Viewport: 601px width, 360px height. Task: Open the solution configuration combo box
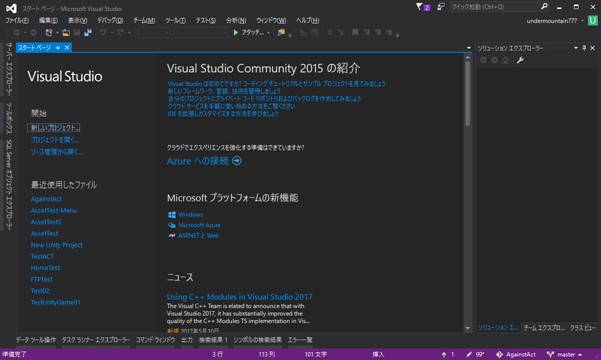pos(153,33)
